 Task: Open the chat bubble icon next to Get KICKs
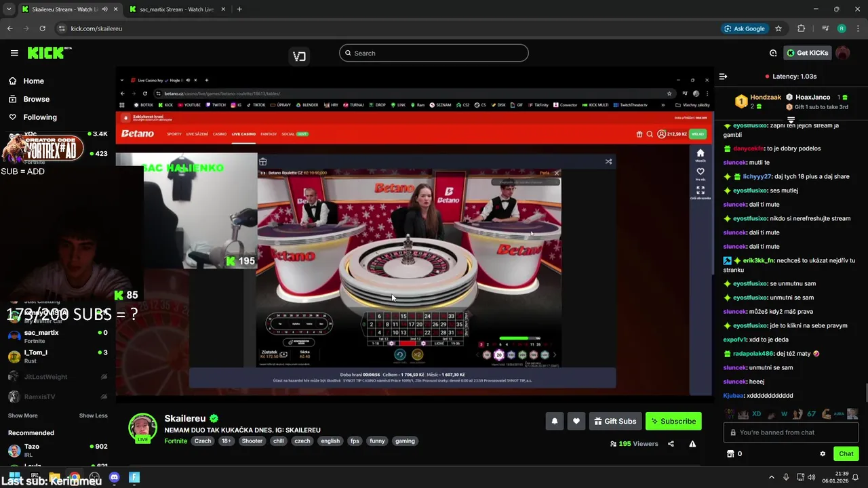pos(773,53)
